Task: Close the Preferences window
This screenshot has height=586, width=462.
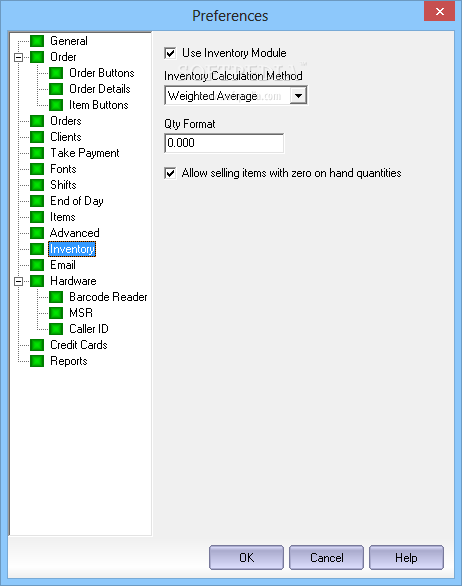Action: pos(440,11)
